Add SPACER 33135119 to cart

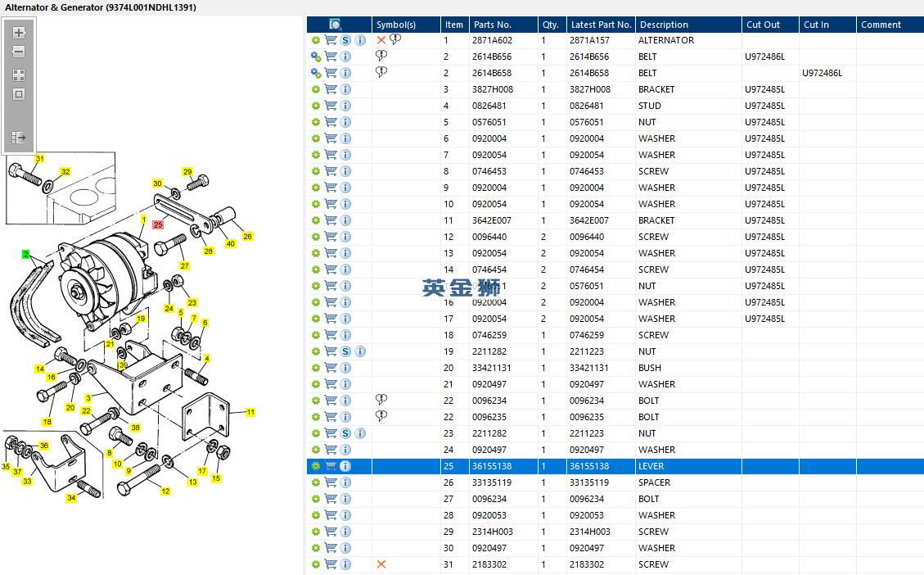click(331, 482)
